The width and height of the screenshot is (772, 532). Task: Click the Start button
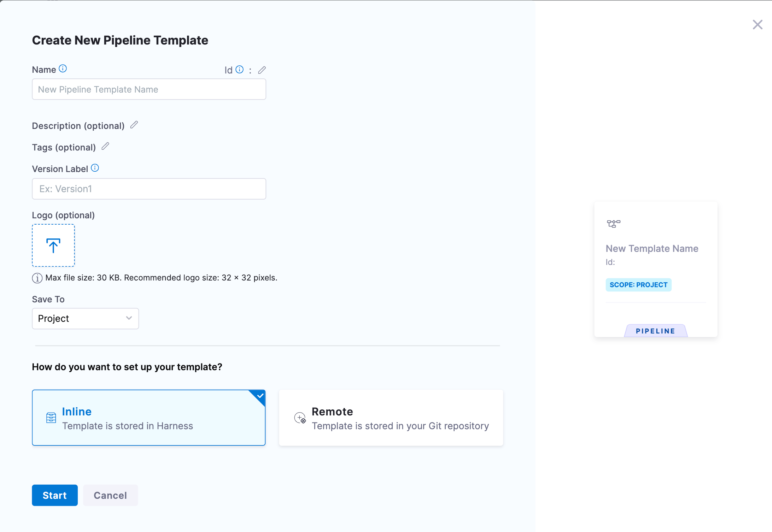point(55,495)
